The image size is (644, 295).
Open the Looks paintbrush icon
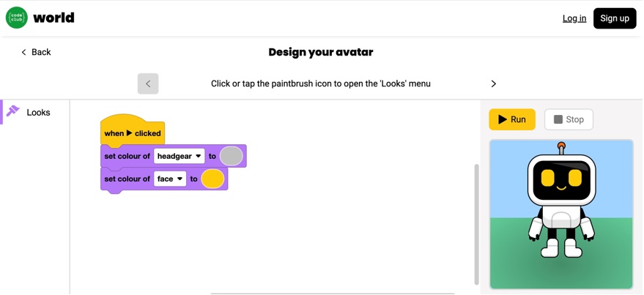(12, 111)
